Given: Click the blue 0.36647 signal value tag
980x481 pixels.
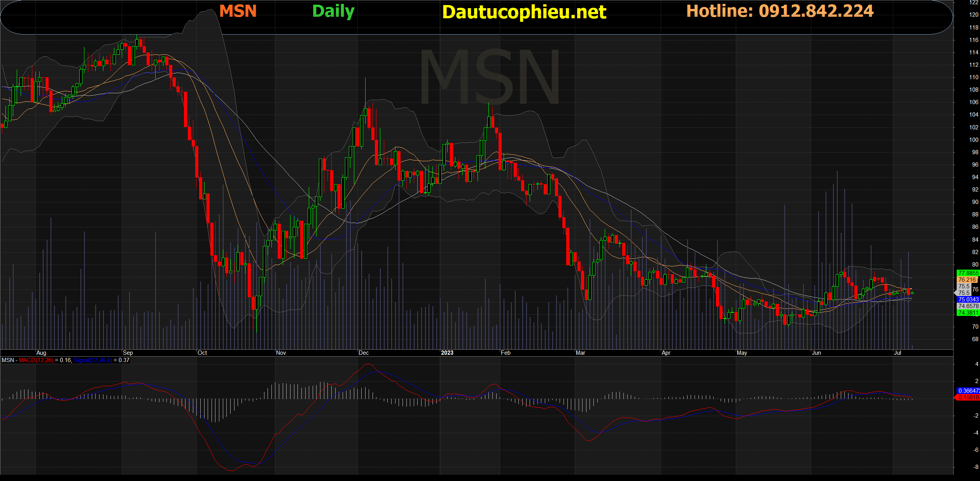Looking at the screenshot, I should click(x=968, y=391).
